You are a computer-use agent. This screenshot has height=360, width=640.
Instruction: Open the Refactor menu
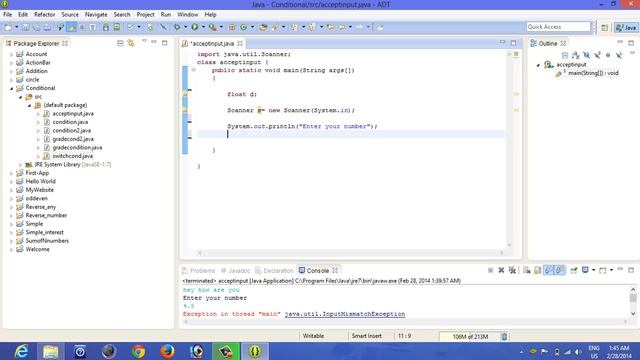pyautogui.click(x=44, y=15)
